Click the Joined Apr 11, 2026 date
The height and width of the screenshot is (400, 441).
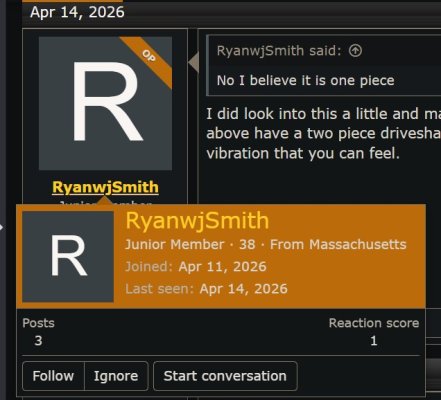(x=222, y=267)
